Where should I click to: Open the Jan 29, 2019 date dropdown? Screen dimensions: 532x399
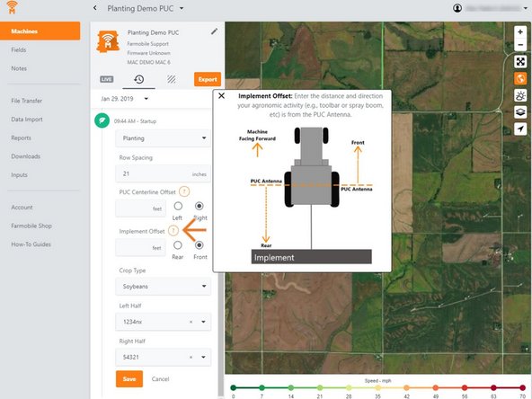pyautogui.click(x=146, y=99)
